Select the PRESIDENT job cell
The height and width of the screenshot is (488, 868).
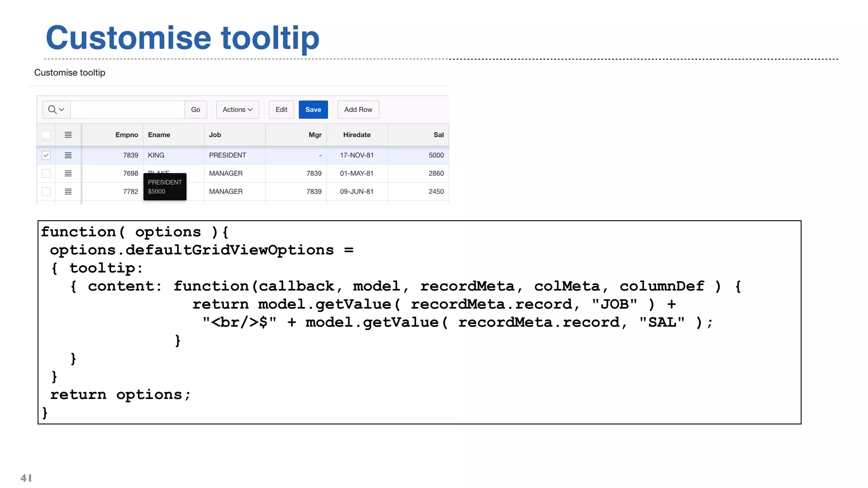click(x=235, y=155)
